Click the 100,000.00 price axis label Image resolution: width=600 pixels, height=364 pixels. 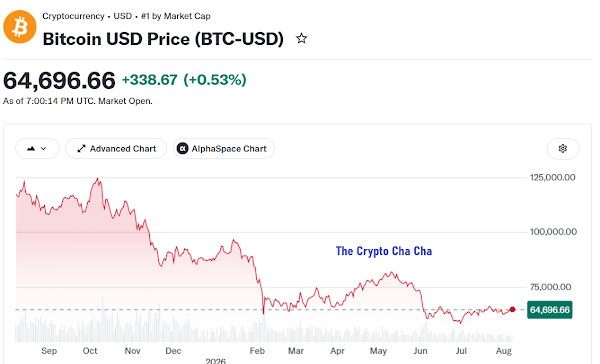click(553, 232)
